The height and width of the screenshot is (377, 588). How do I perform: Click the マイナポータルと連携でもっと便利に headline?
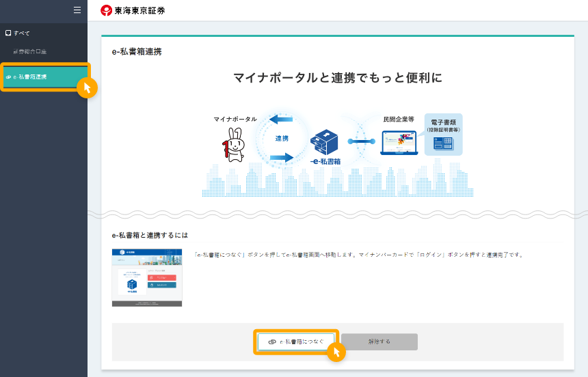(x=338, y=78)
